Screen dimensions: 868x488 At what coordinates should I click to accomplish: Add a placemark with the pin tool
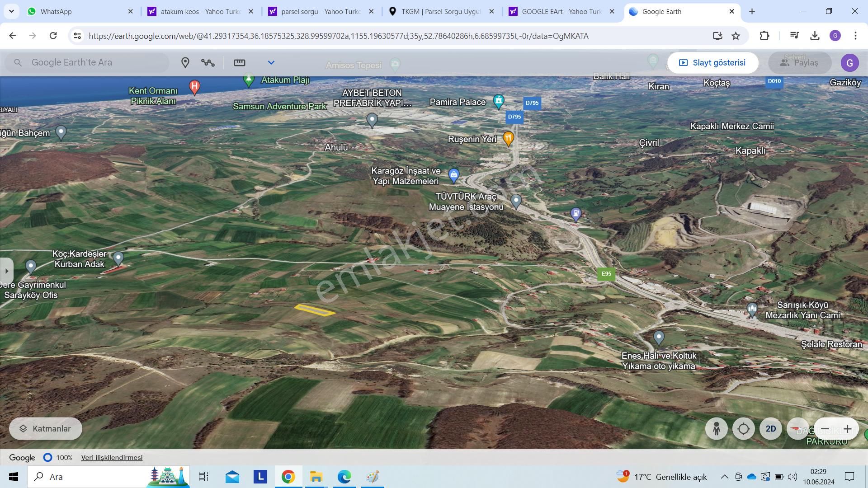(x=185, y=63)
